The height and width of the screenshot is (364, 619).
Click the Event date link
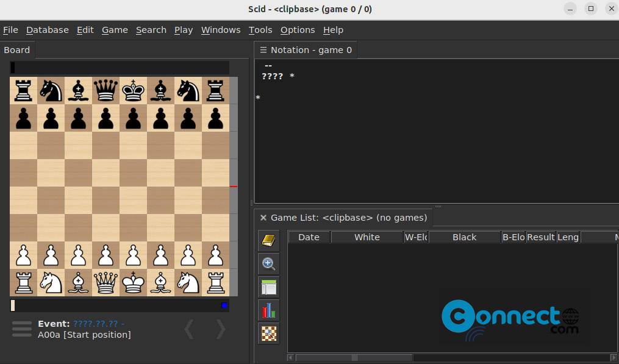[98, 324]
